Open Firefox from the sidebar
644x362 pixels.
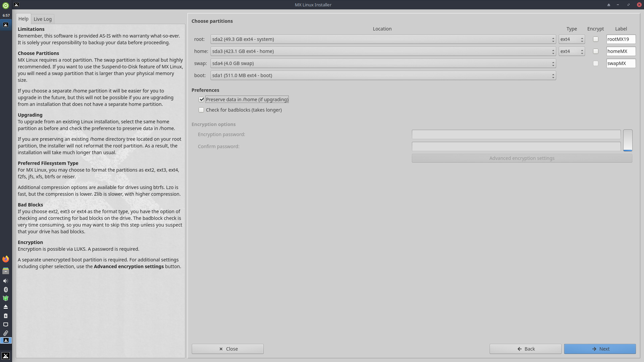(x=5, y=259)
